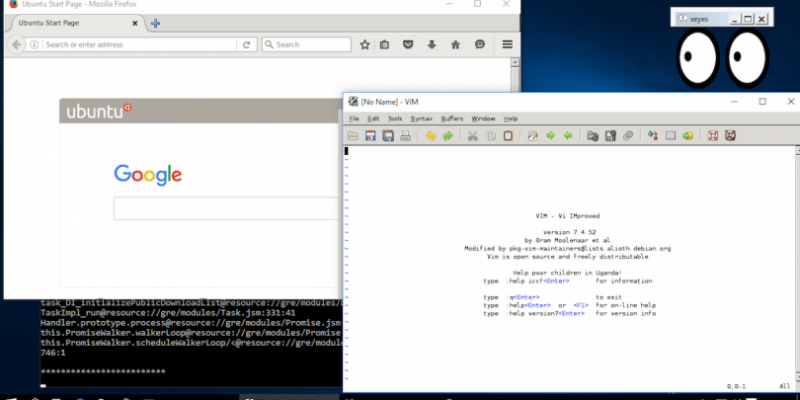This screenshot has width=800, height=400.
Task: Open VIM's Find and Replace icon
Action: point(533,136)
